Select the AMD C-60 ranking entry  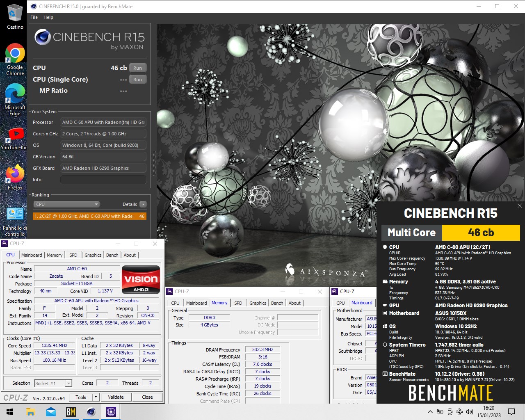89,216
